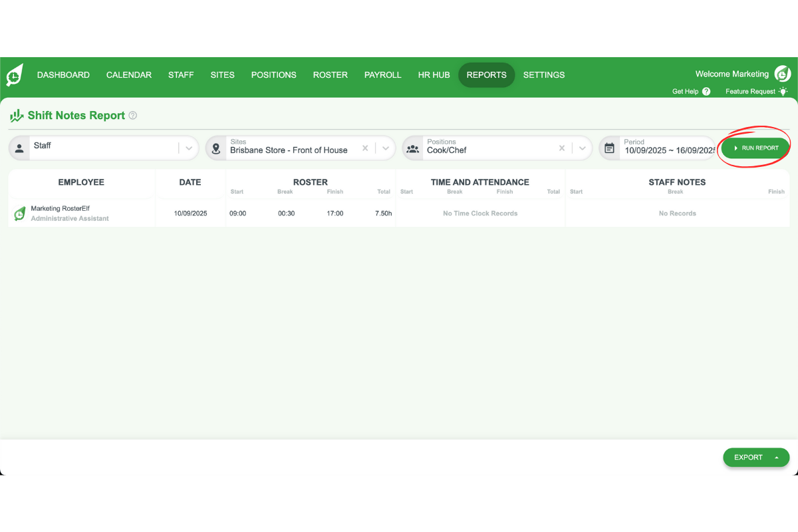Click the Welcome Marketing avatar
Viewport: 798px width, 532px height.
coord(781,74)
